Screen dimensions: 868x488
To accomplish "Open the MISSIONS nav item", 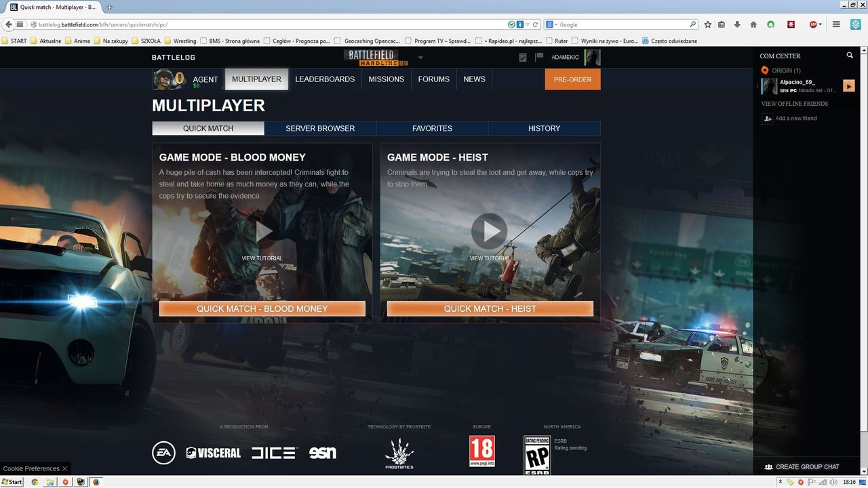I will (387, 79).
